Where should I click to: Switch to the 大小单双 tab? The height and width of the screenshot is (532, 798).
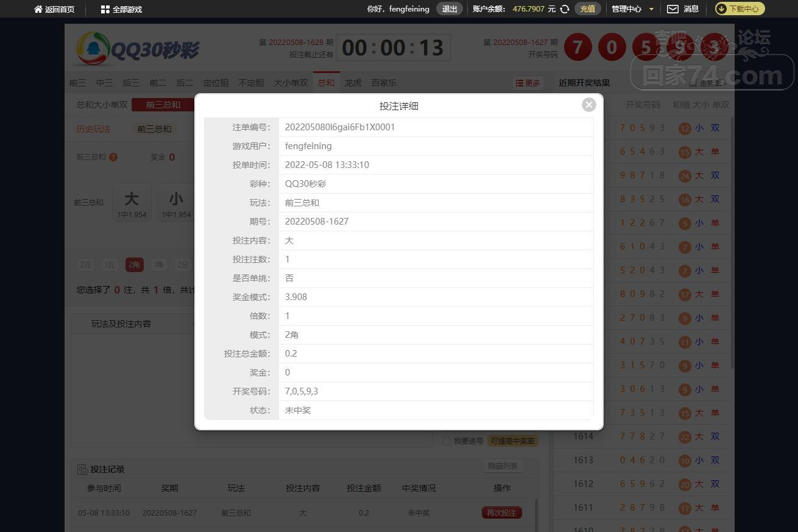coord(291,83)
